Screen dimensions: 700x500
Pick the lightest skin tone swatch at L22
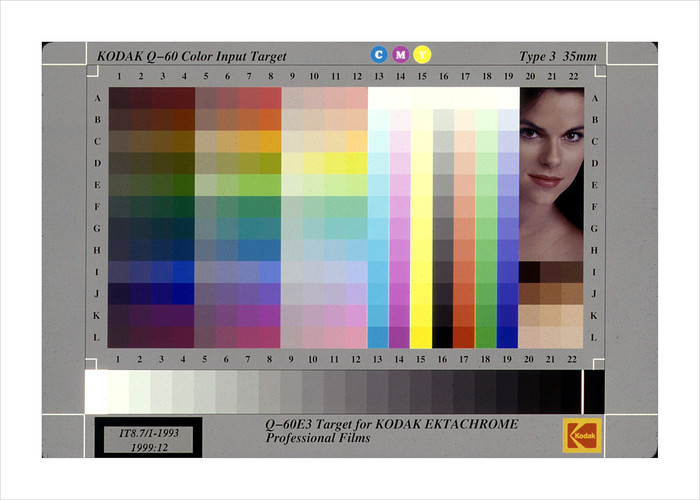tap(572, 338)
